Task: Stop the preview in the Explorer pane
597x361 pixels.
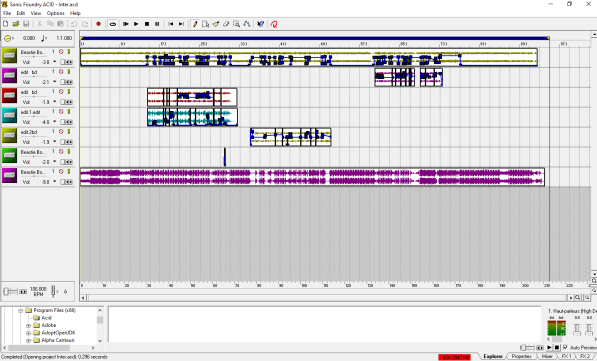Action: (557, 347)
